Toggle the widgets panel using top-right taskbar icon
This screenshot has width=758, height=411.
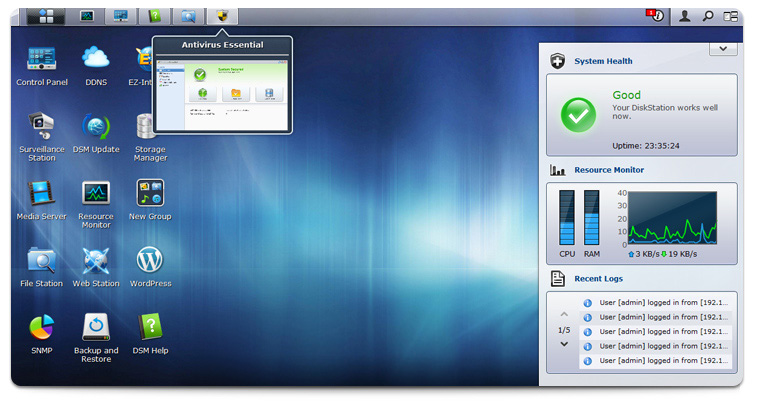(731, 16)
